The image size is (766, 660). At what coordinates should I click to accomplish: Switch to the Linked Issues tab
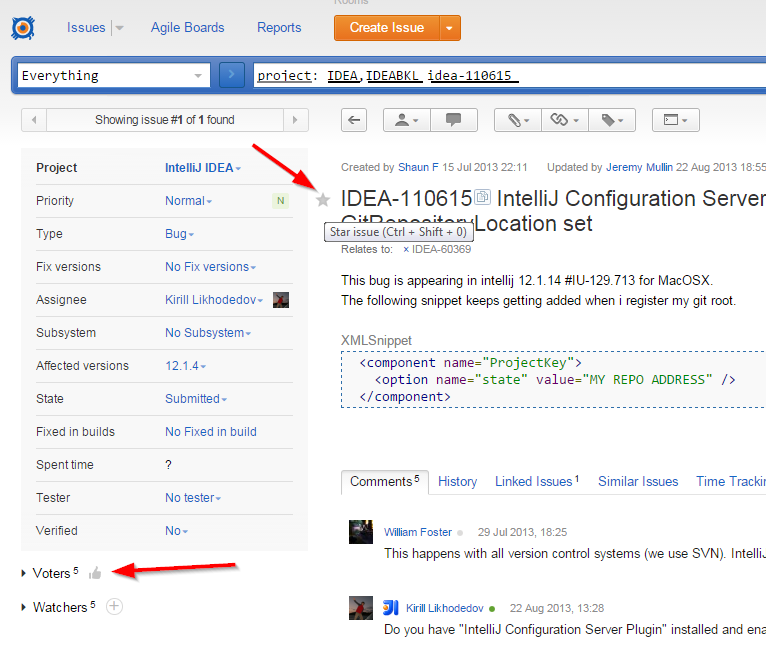tap(537, 482)
